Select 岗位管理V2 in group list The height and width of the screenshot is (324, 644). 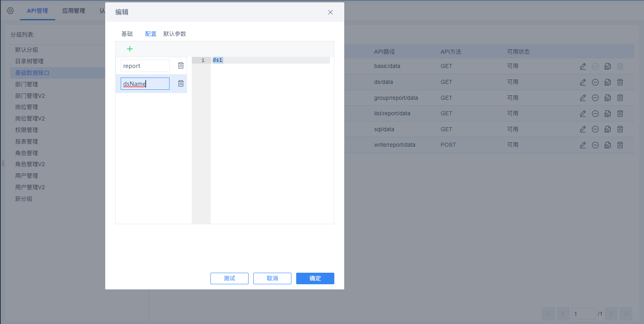[x=30, y=118]
